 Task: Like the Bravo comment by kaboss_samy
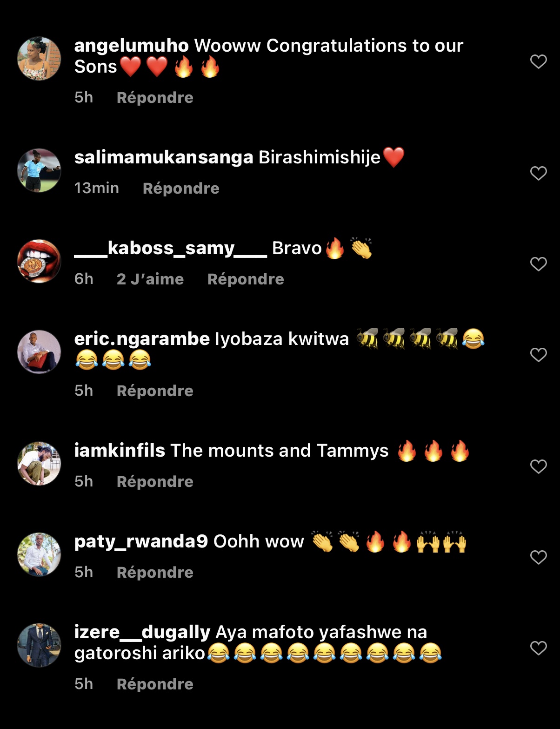tap(538, 264)
